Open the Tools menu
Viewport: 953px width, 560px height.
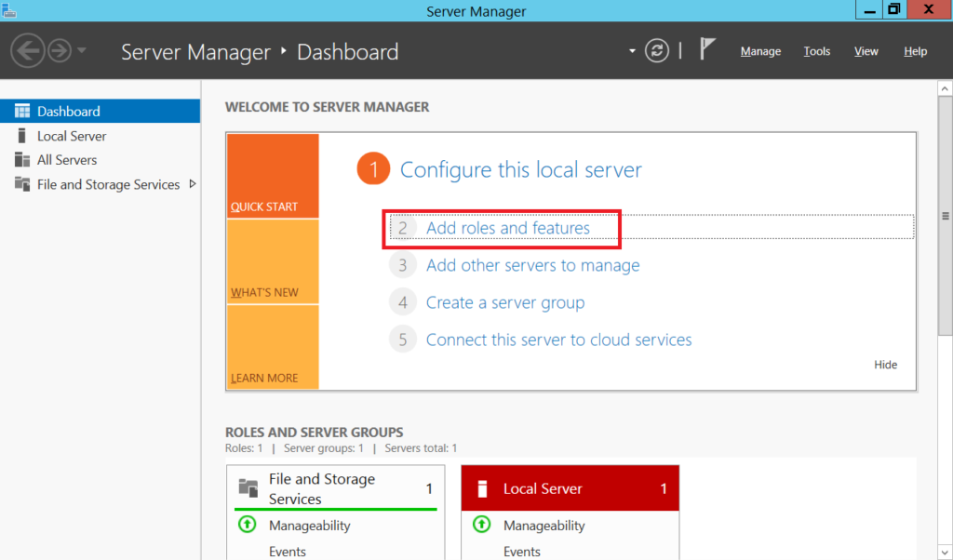coord(816,51)
